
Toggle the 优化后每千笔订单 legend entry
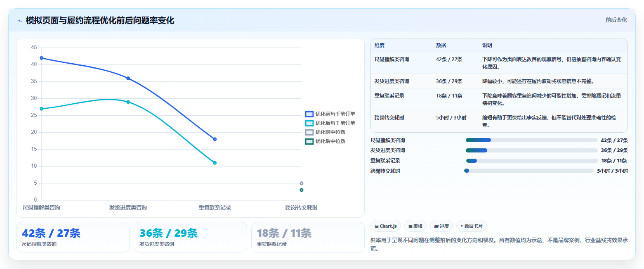point(330,123)
